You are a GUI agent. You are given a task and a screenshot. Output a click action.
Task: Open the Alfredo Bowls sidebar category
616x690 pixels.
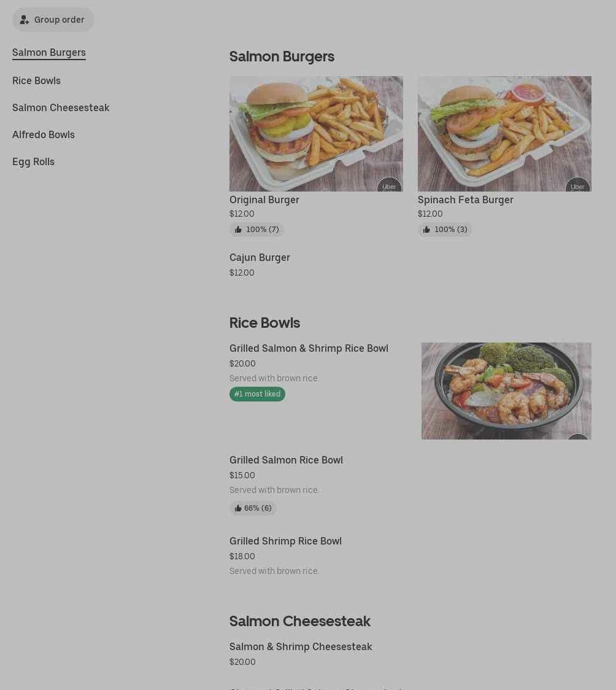click(x=44, y=135)
